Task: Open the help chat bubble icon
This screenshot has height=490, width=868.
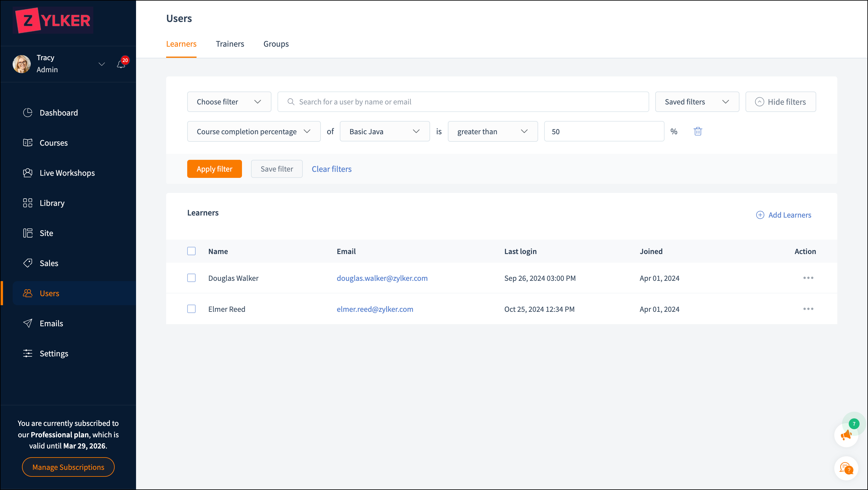Action: pyautogui.click(x=846, y=468)
